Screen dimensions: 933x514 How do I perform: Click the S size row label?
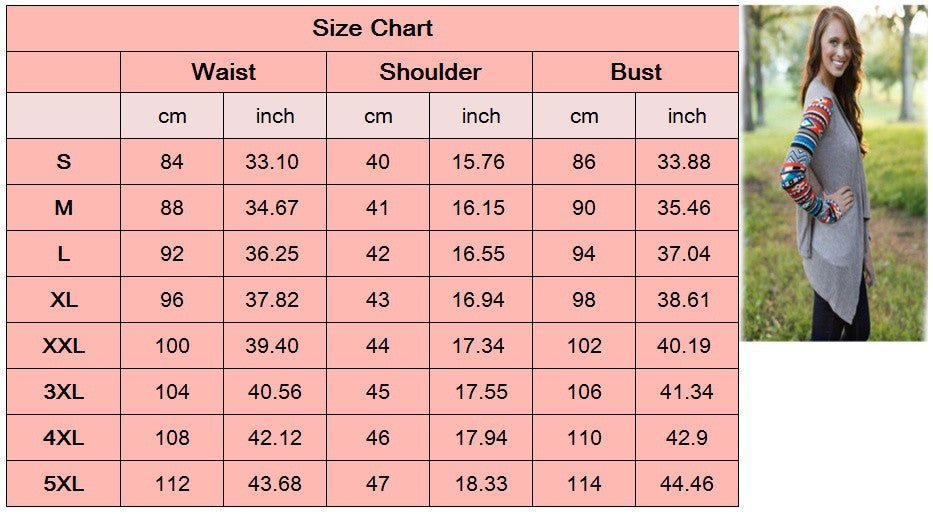point(64,162)
